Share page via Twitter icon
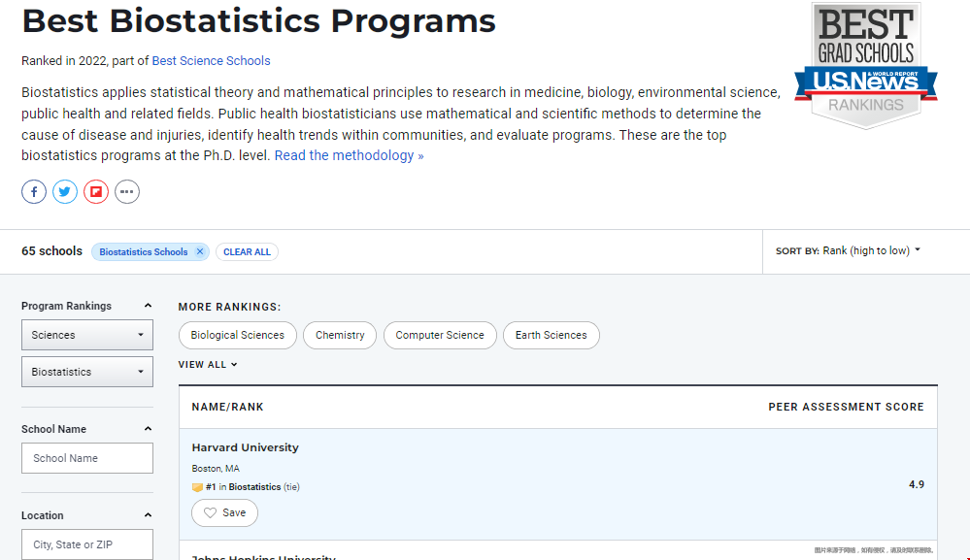The height and width of the screenshot is (560, 970). click(x=65, y=192)
